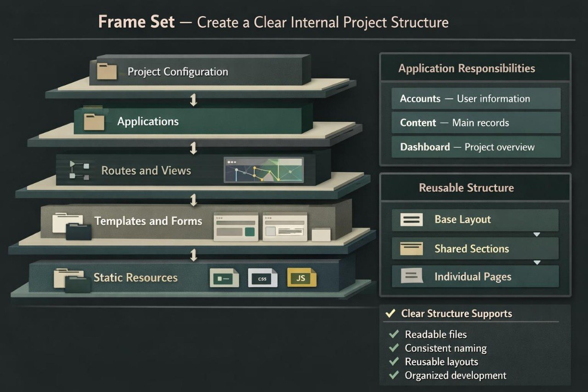This screenshot has height=392, width=588.
Task: Click the Organized development text
Action: (455, 375)
